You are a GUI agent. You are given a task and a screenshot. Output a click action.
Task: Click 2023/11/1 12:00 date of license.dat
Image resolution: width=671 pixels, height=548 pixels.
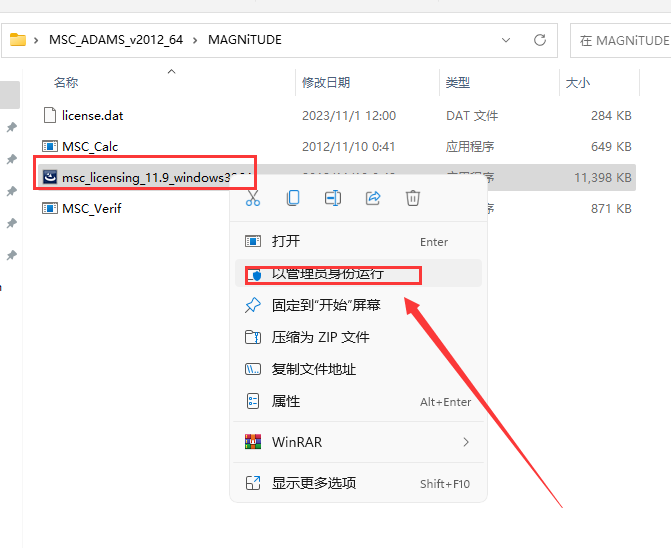349,116
